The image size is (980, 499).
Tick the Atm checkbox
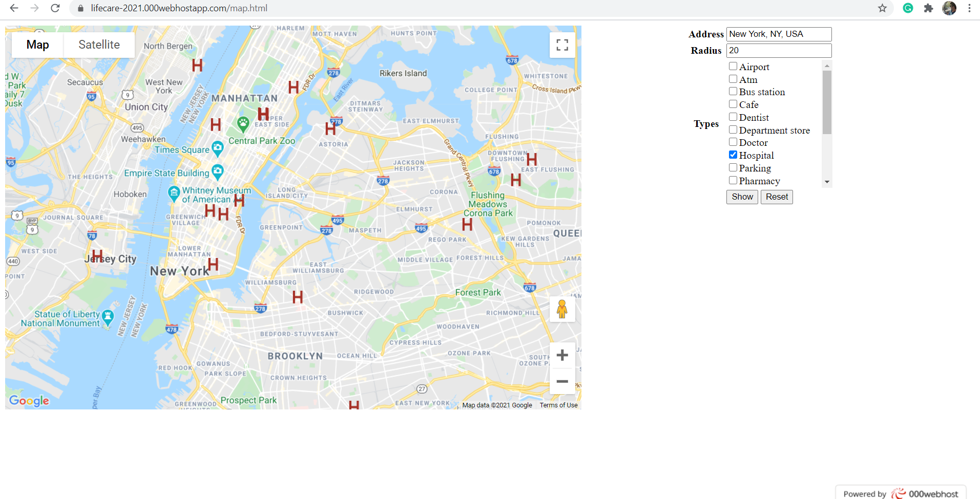pos(733,79)
